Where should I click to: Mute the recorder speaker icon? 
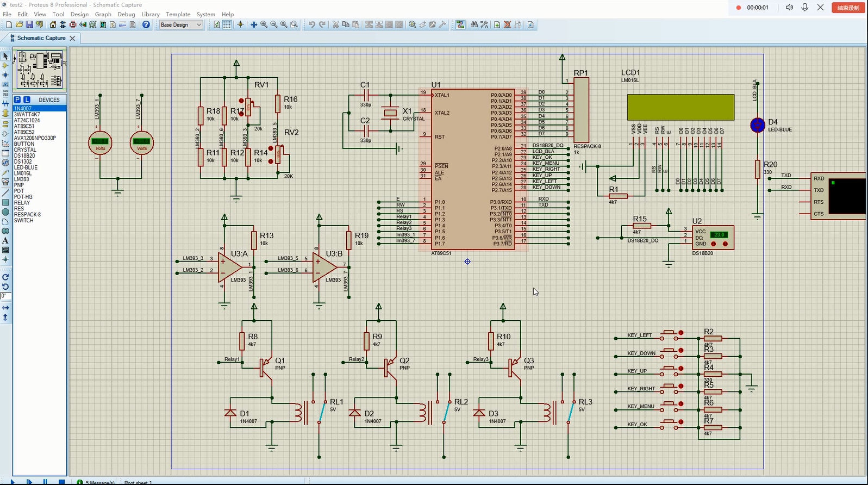point(789,8)
